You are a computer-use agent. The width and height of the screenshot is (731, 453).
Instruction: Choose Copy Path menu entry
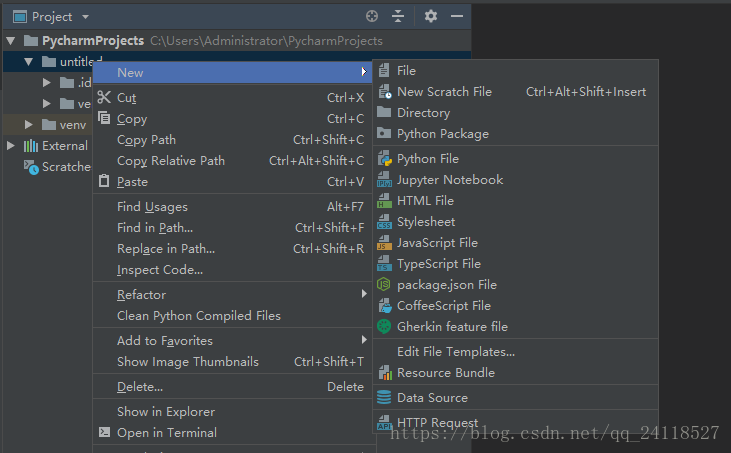232,139
